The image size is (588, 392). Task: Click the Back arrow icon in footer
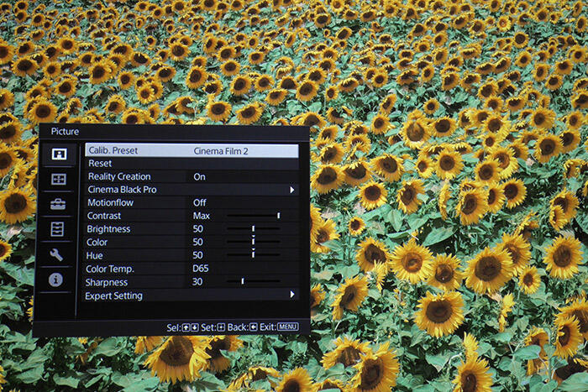pos(252,326)
